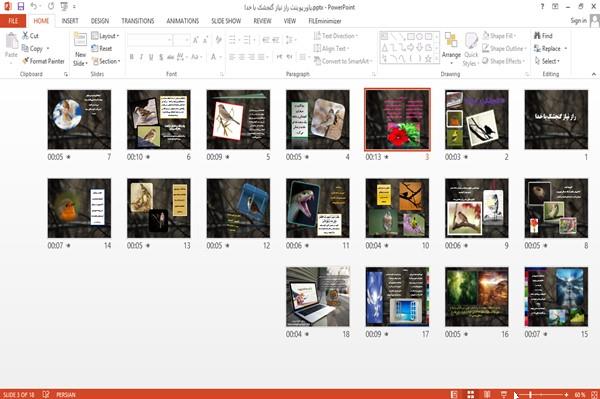Click Slide 3 of 18 status text
Viewport: 600px width, 399px height.
point(18,394)
